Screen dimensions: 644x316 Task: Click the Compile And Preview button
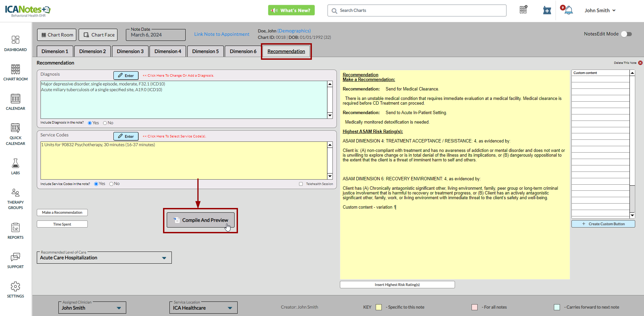coord(200,220)
